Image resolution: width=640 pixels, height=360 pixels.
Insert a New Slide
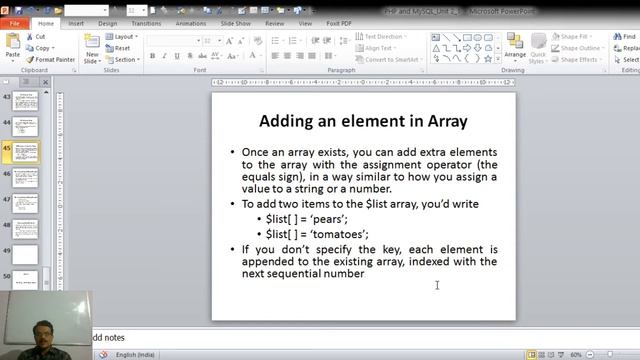pyautogui.click(x=92, y=49)
